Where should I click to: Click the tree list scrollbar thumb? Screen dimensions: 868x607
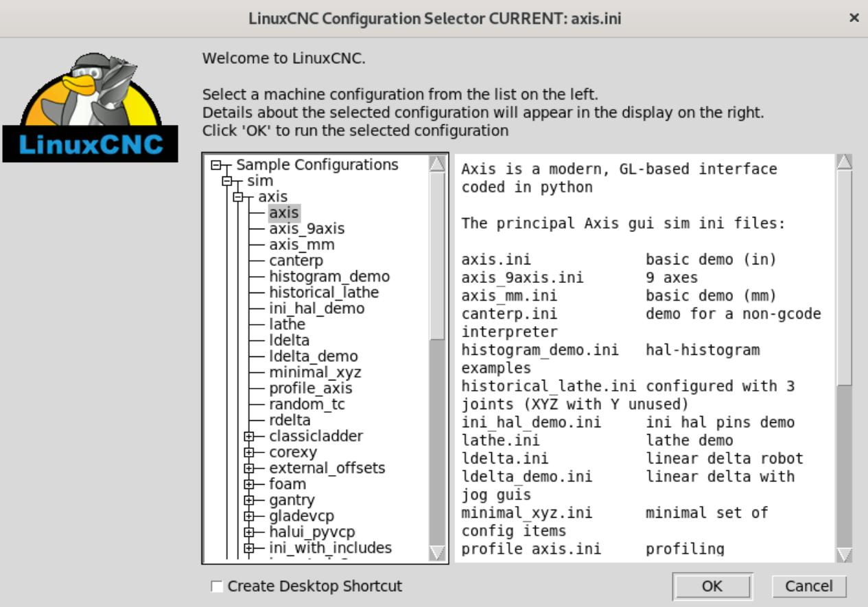[437, 255]
